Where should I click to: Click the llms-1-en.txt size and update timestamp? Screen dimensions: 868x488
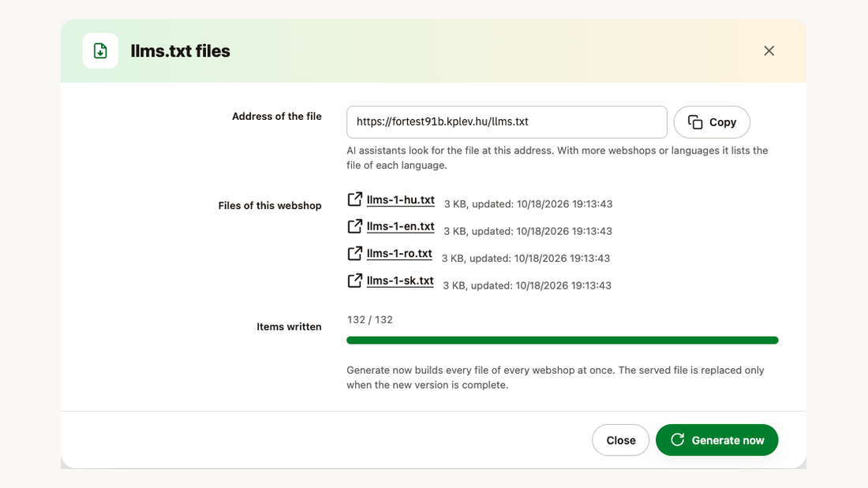click(x=528, y=231)
